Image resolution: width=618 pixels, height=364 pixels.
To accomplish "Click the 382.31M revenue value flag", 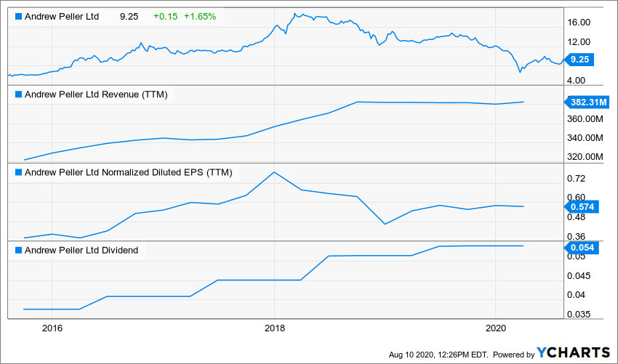I will tap(587, 102).
